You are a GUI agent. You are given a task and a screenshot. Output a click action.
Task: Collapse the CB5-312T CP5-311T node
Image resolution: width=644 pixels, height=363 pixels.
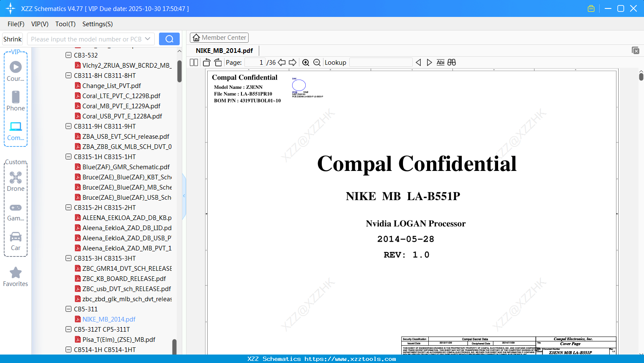click(x=69, y=329)
